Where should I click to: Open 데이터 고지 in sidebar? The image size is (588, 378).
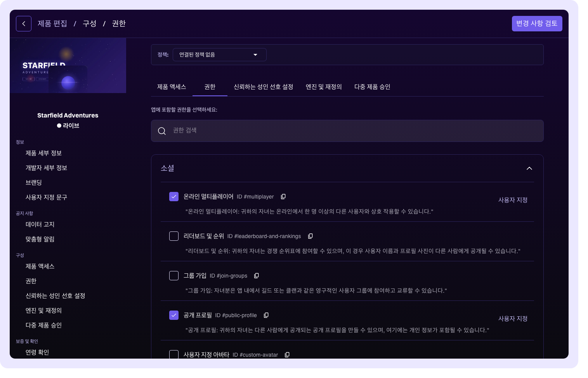(x=40, y=224)
